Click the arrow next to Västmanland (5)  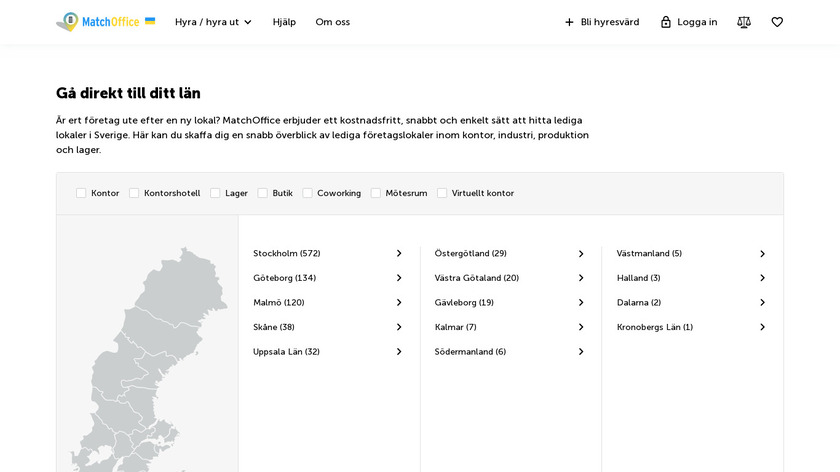(762, 254)
